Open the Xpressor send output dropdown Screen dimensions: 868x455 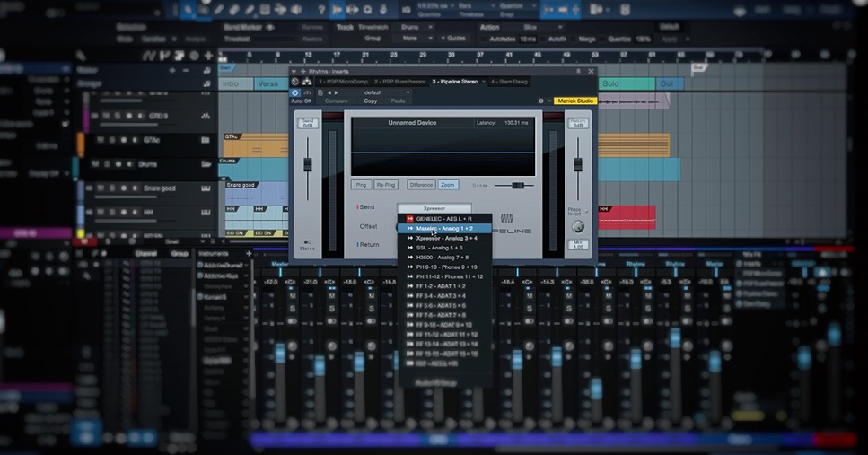434,207
